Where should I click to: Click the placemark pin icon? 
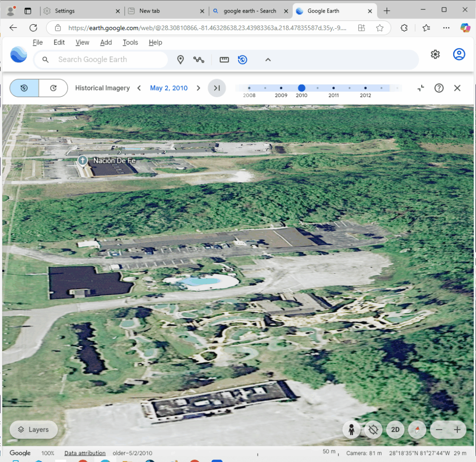181,59
